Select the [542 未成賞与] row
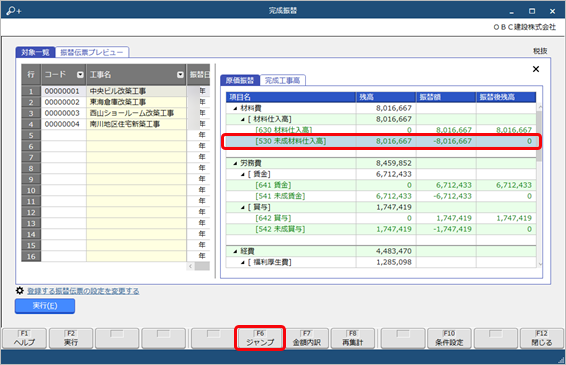Screen dimensions: 566x365 click(381, 229)
